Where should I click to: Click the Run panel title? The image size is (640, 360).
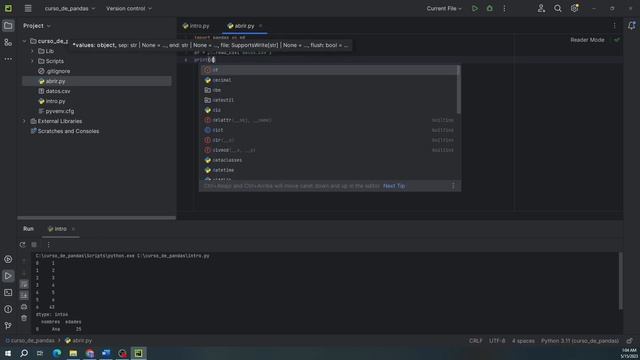[28, 229]
